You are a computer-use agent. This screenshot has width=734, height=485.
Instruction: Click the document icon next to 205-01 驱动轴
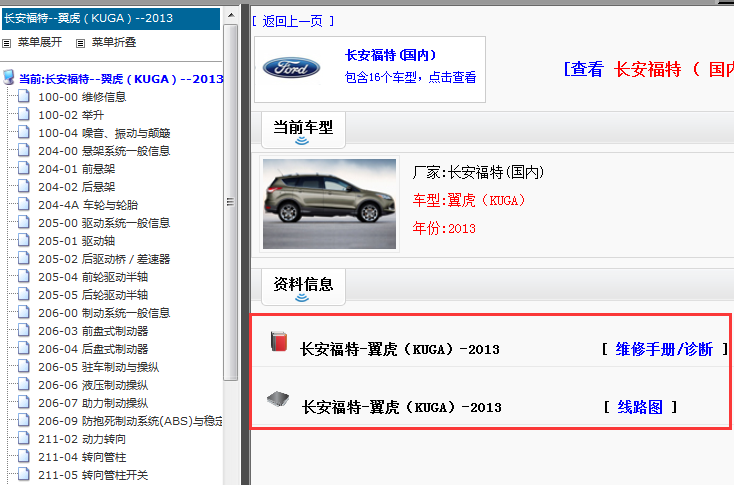tap(24, 241)
